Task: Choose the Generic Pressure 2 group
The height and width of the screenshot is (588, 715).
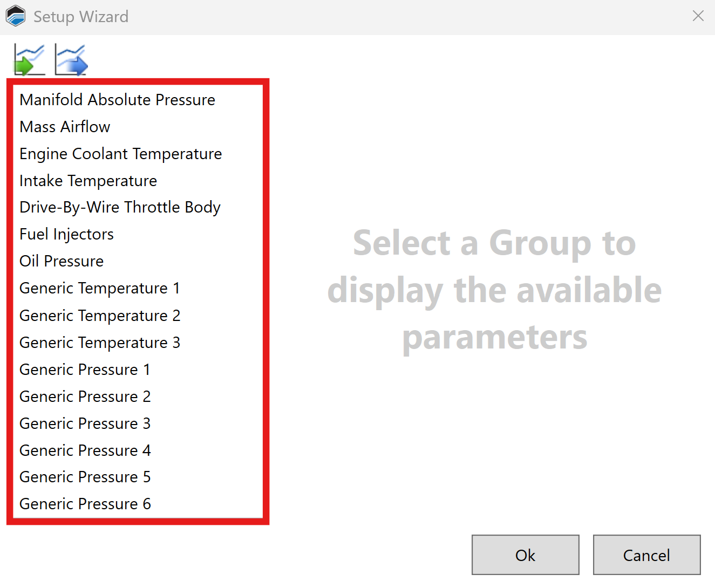Action: 85,396
